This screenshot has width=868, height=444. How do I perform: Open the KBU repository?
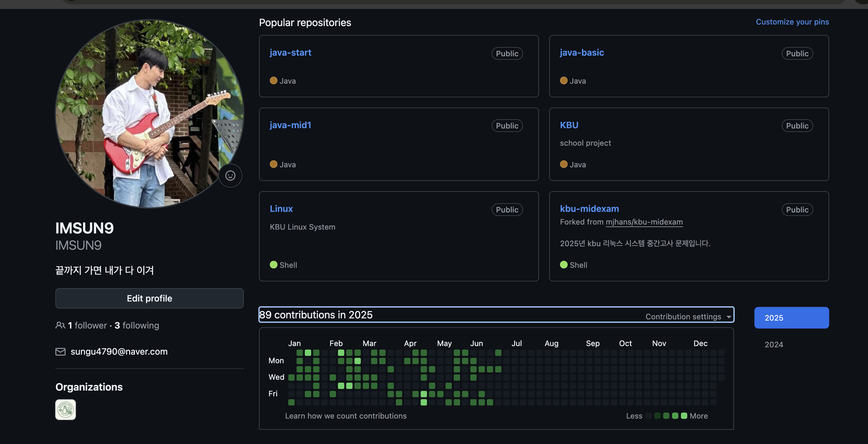click(569, 125)
